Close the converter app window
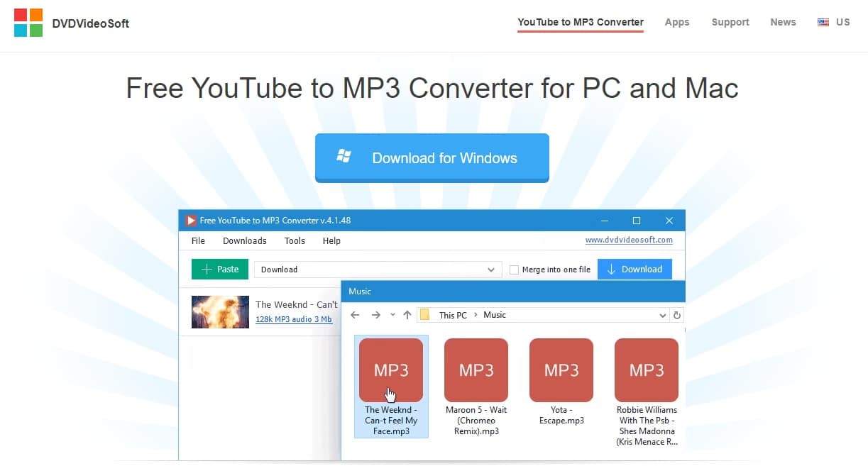Screen dimensions: 868x466 coord(669,221)
